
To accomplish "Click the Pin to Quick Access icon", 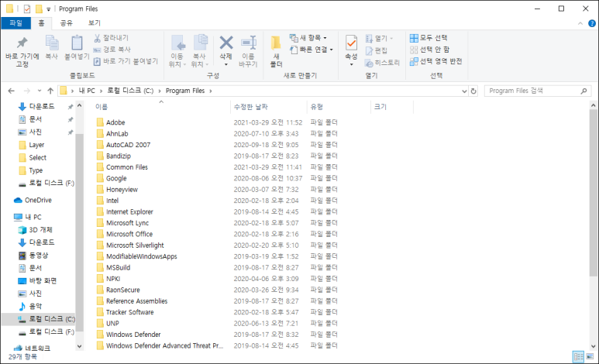I will coord(22,43).
